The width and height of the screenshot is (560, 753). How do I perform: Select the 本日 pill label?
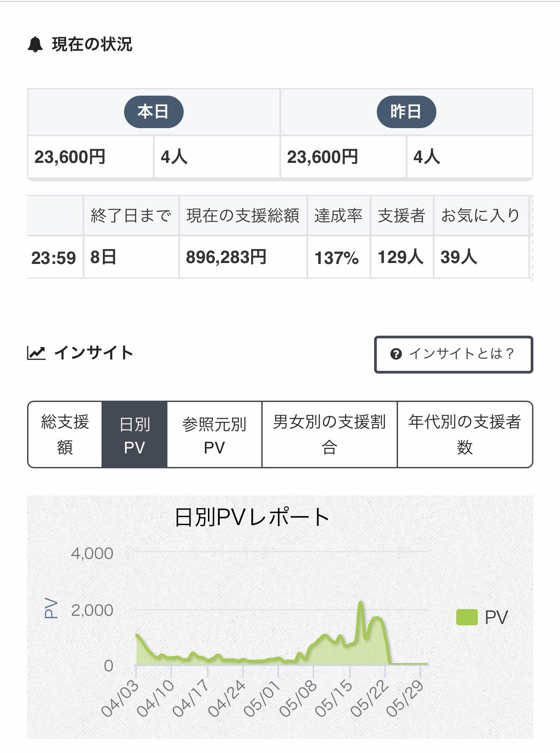coord(153,111)
